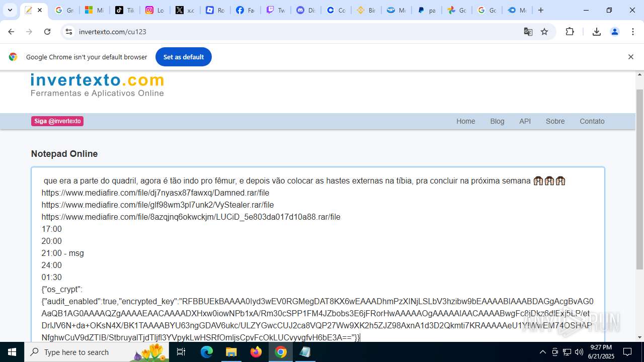Switch to the Binance tab

[366, 10]
